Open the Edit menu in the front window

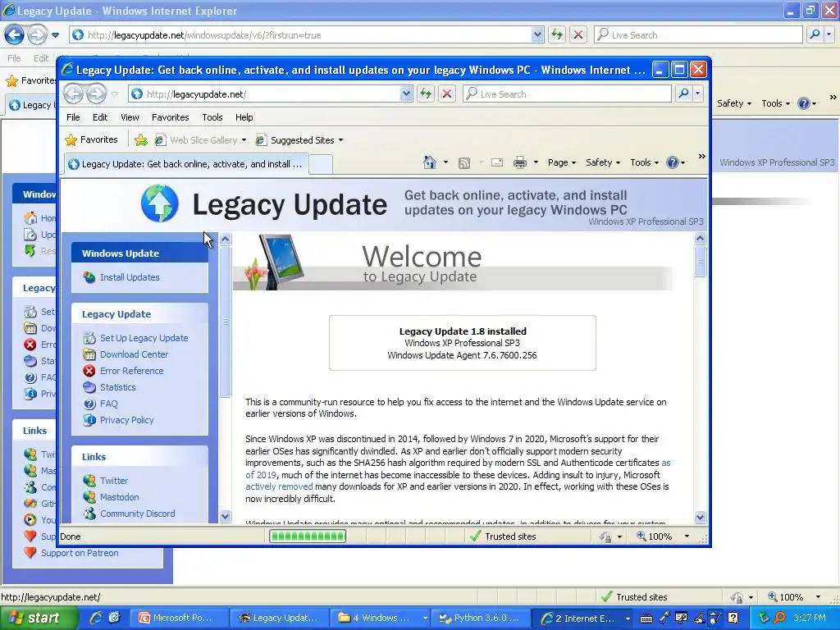[x=100, y=117]
